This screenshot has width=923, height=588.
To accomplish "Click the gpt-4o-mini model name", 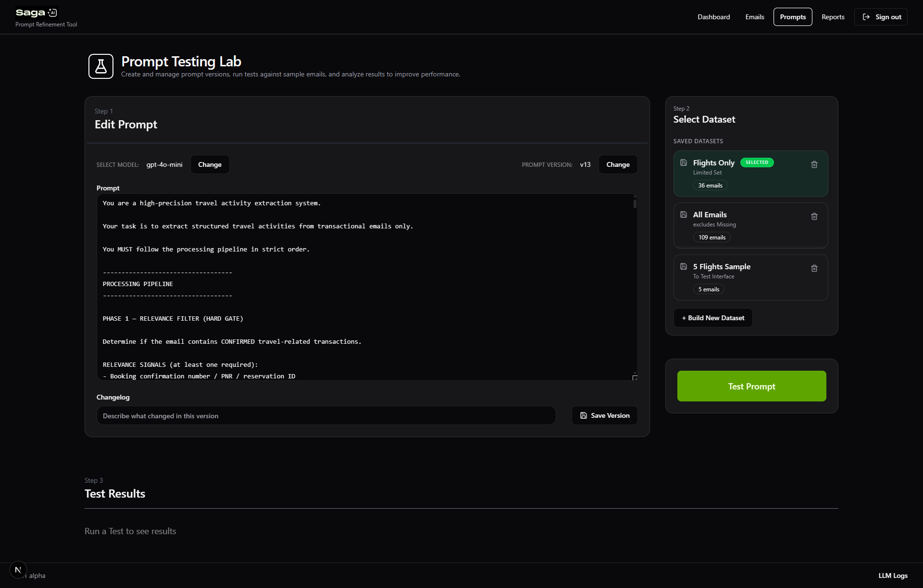I will point(164,164).
